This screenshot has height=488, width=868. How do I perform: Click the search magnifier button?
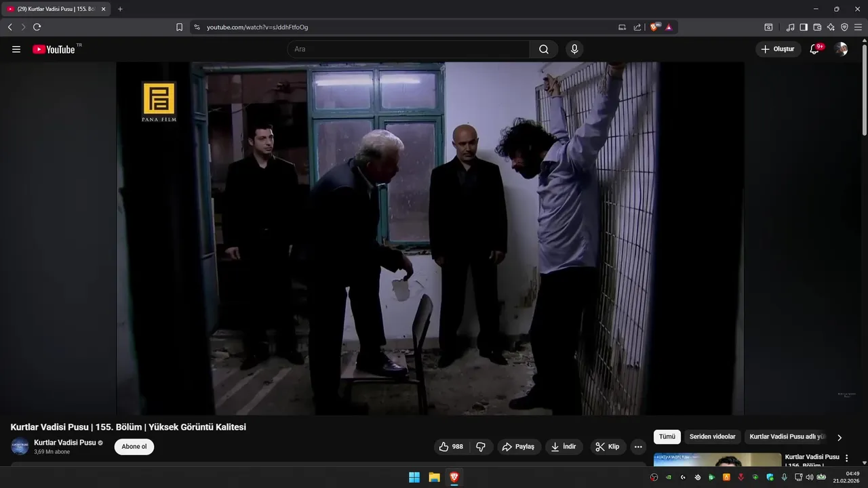coord(544,49)
